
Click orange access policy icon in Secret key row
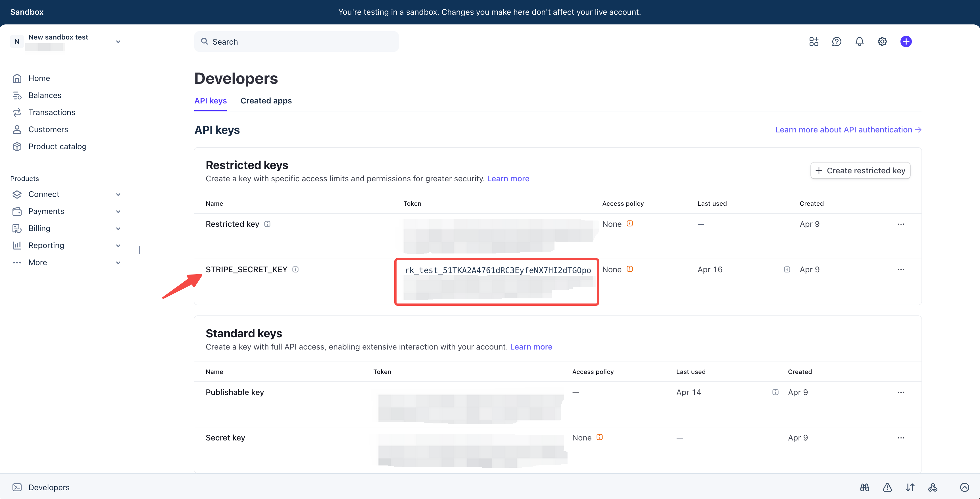pyautogui.click(x=600, y=437)
